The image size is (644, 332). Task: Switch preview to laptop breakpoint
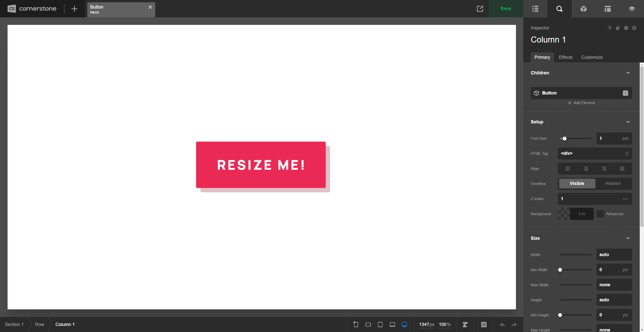tap(392, 324)
